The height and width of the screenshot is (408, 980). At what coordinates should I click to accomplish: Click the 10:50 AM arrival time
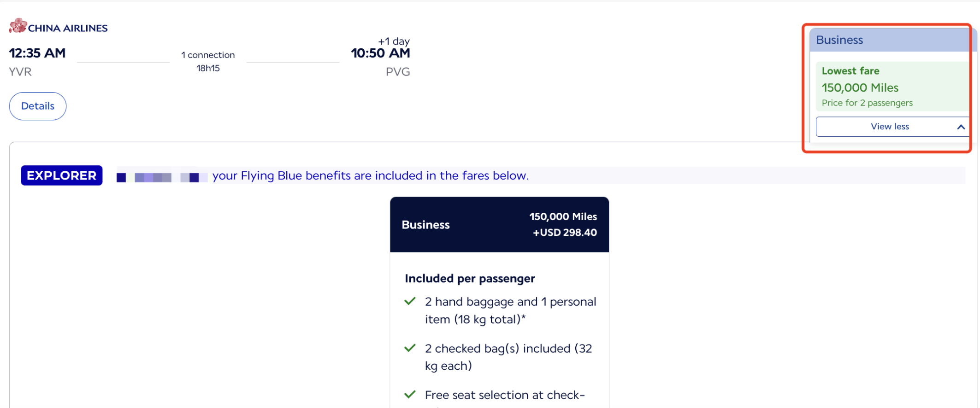pos(380,53)
